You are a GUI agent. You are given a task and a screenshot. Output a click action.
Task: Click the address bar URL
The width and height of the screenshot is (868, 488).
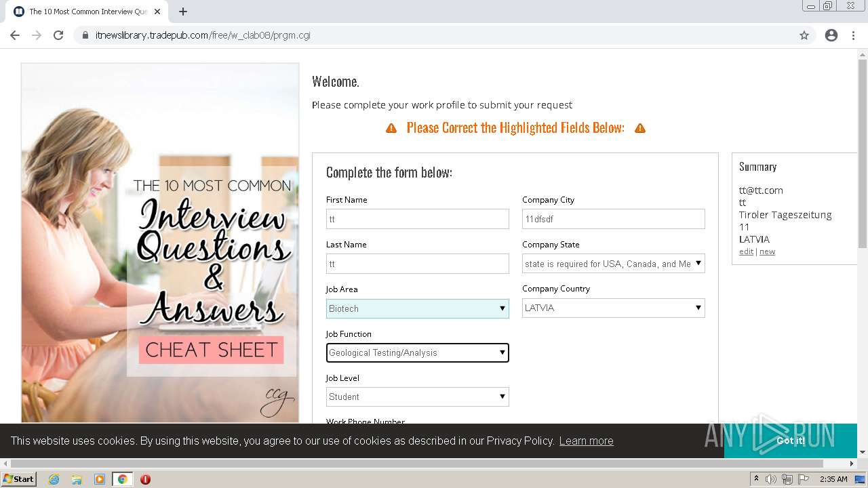[x=203, y=35]
